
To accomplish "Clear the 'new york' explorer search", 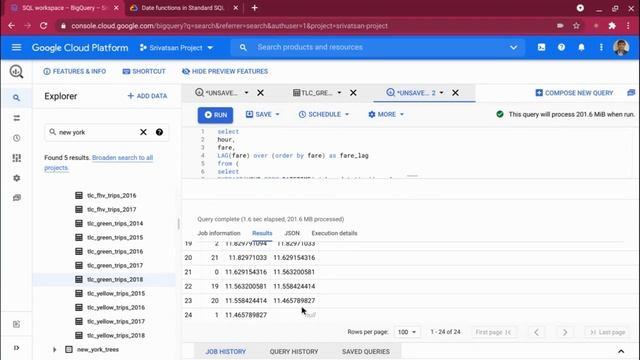I will (x=143, y=132).
